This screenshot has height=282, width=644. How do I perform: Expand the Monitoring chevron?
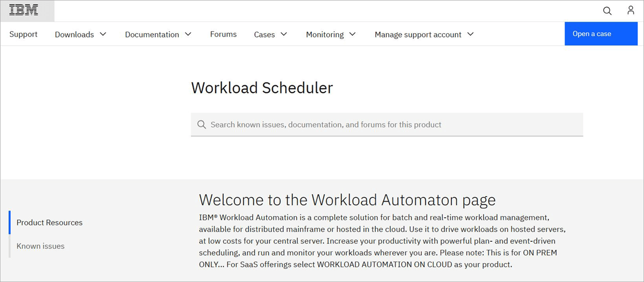353,34
